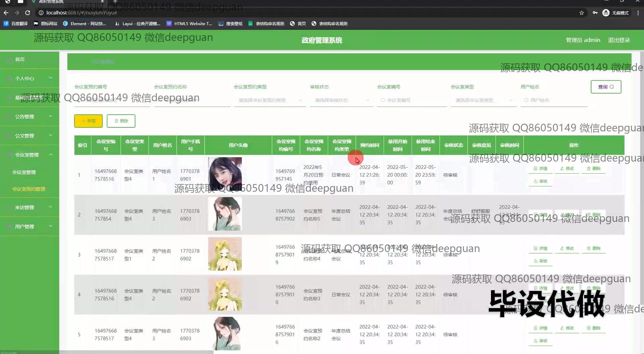Screen dimensions: 644x354
Task: Open 会议室类型 dropdown filter
Action: pyautogui.click(x=483, y=100)
